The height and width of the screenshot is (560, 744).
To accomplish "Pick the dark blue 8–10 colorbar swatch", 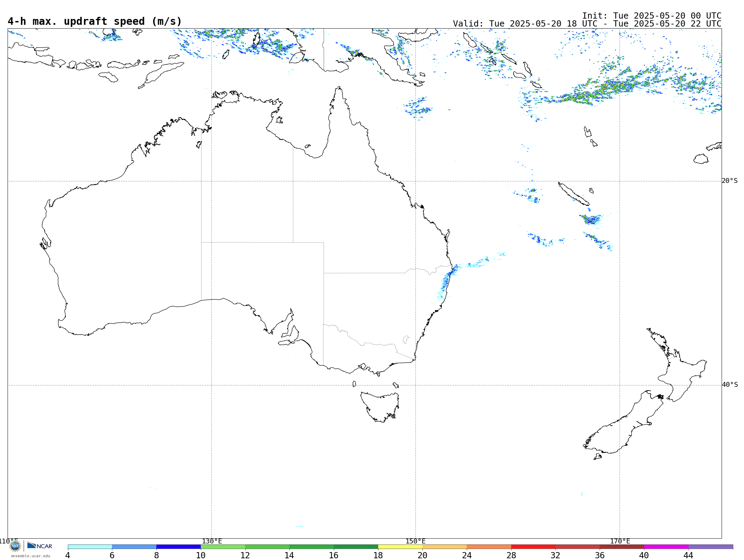I will pyautogui.click(x=178, y=547).
